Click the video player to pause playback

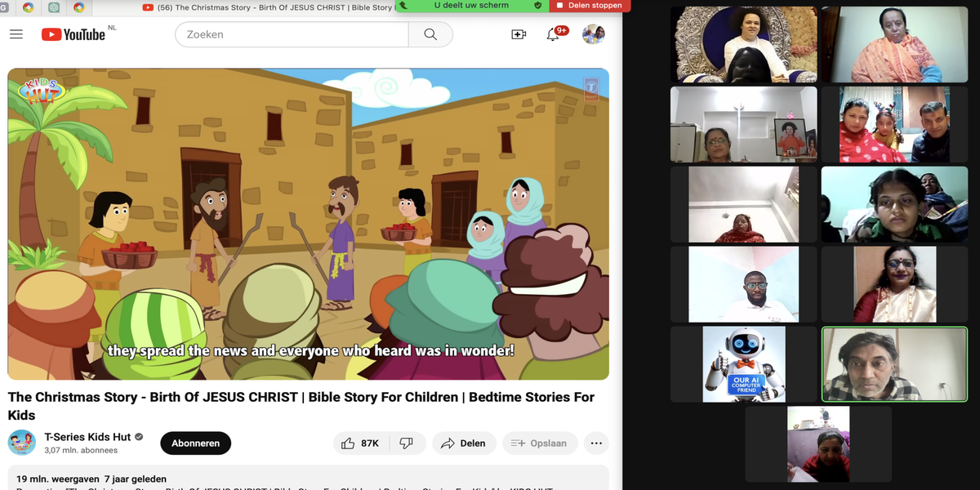click(309, 224)
